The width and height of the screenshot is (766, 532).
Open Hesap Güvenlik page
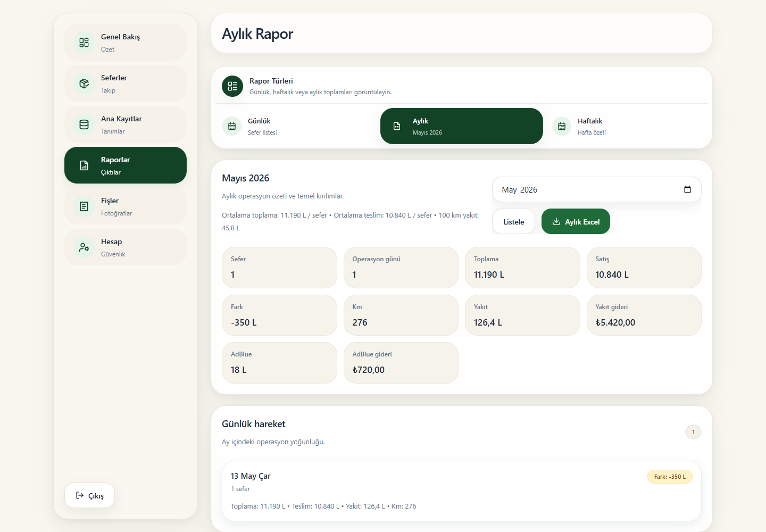tap(126, 247)
